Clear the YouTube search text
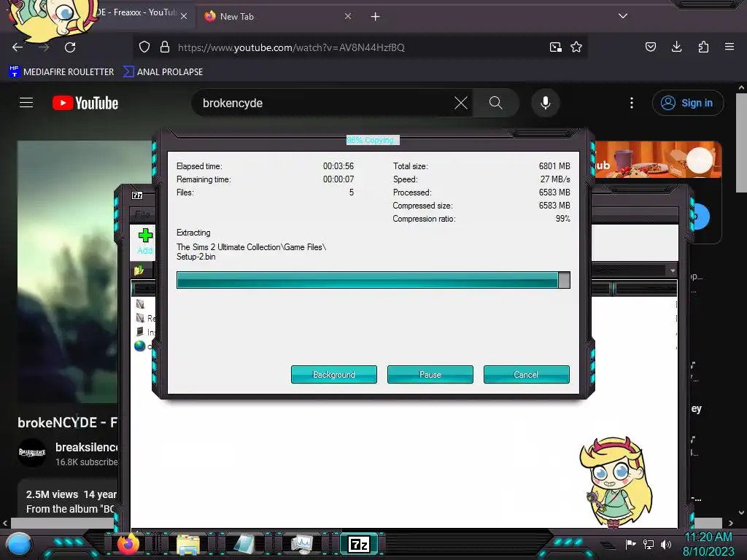This screenshot has height=560, width=747. tap(461, 103)
